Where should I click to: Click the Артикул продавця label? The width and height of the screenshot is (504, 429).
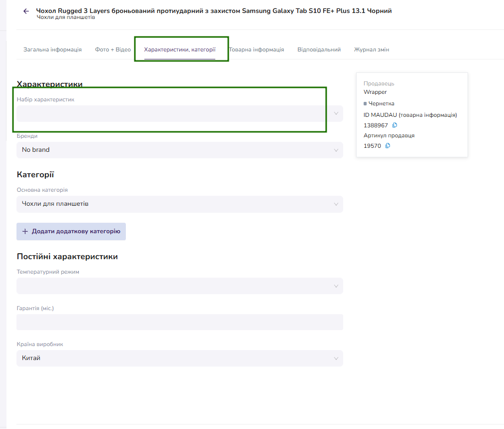pos(389,136)
